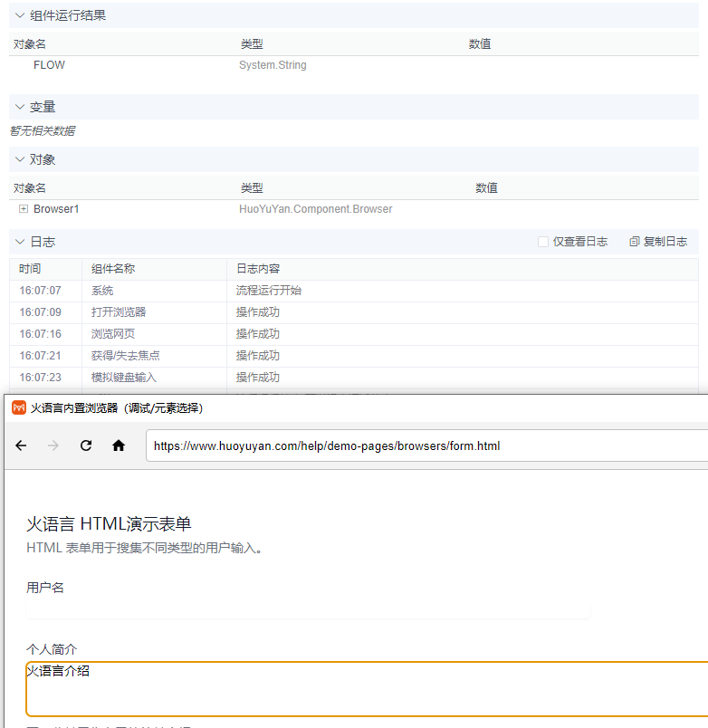
Task: Collapse the 变量 section chevron
Action: (20, 107)
